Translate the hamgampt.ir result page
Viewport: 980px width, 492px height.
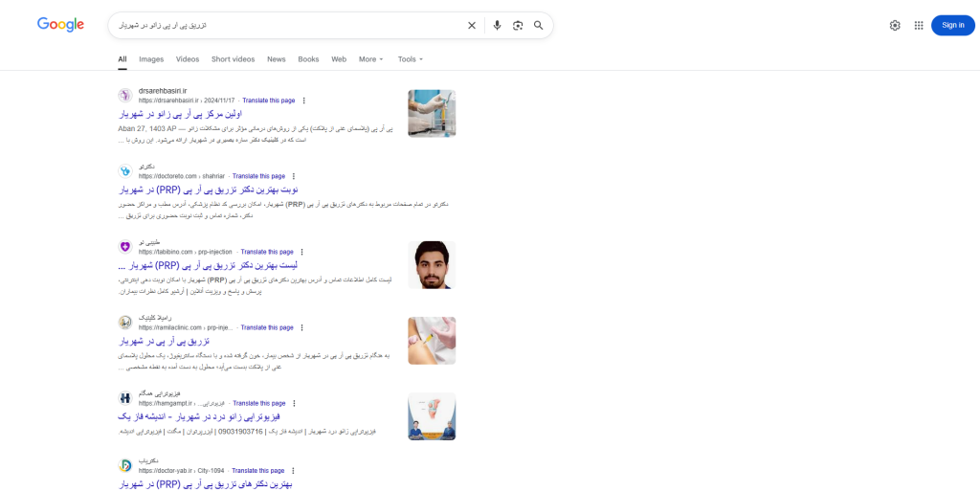pos(259,403)
